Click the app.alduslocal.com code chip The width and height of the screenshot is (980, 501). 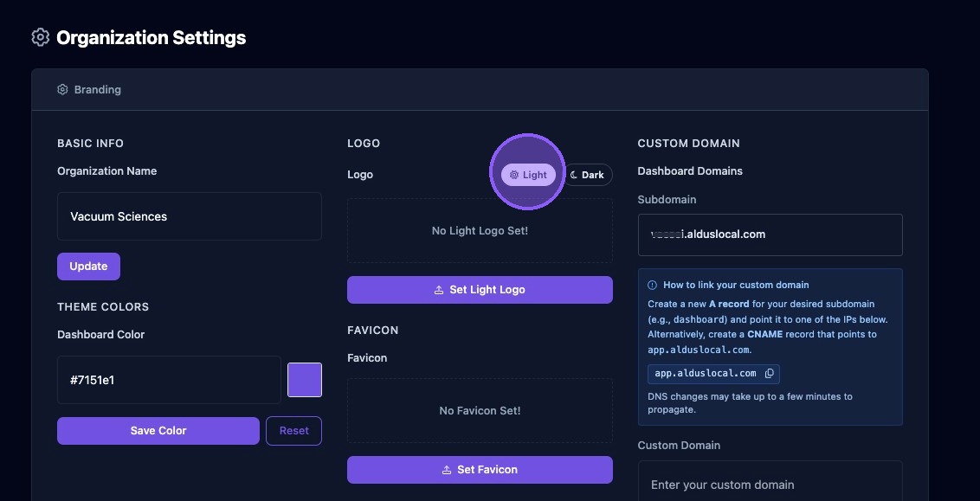713,374
